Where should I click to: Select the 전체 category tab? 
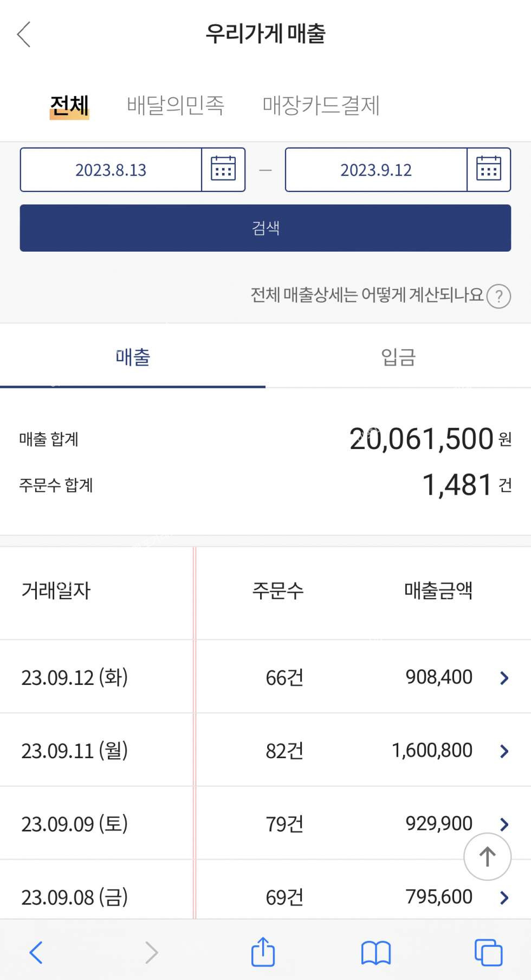tap(69, 105)
